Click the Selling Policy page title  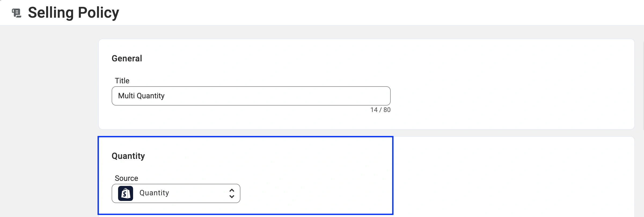[x=74, y=12]
